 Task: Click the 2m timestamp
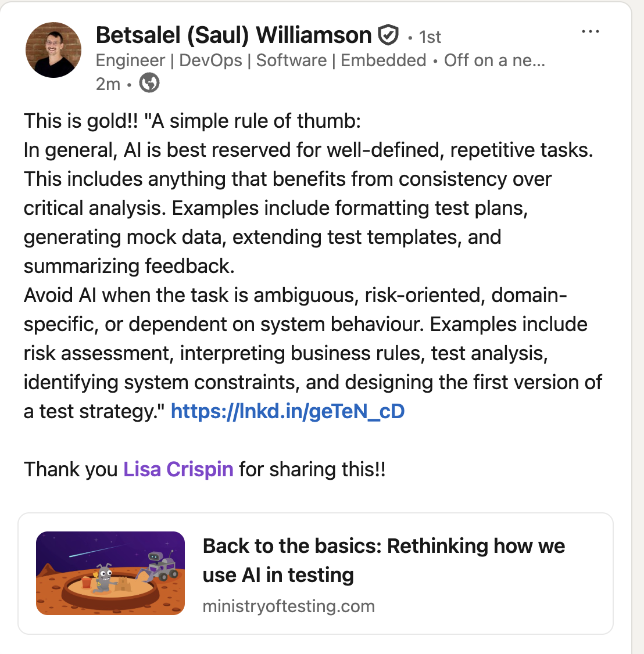click(x=107, y=84)
